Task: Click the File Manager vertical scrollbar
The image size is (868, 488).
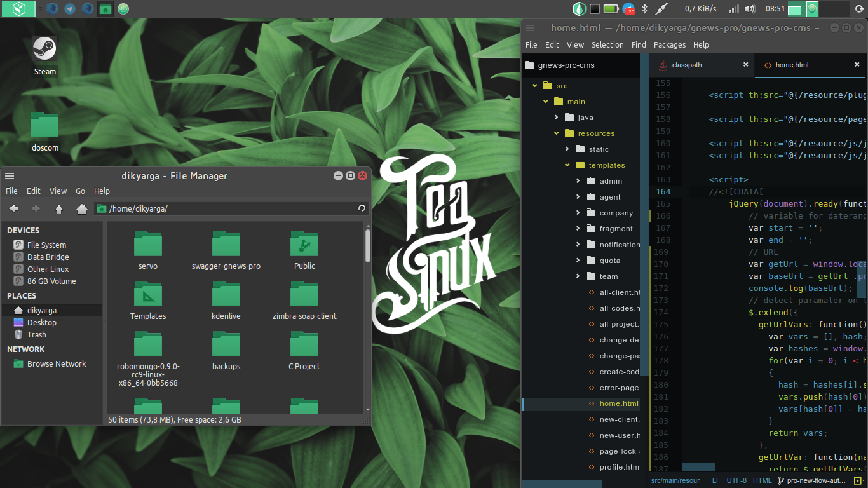Action: pyautogui.click(x=367, y=245)
